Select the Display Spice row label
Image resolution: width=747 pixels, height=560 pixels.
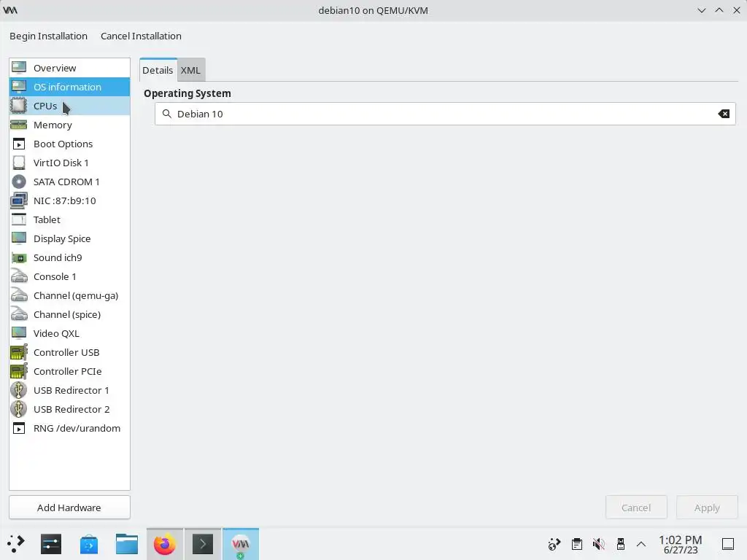coord(62,238)
